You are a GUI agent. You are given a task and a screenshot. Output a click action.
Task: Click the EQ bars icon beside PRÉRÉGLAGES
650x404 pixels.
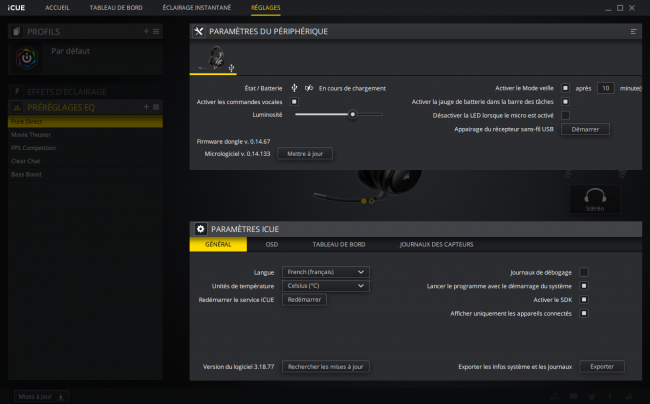(x=17, y=107)
